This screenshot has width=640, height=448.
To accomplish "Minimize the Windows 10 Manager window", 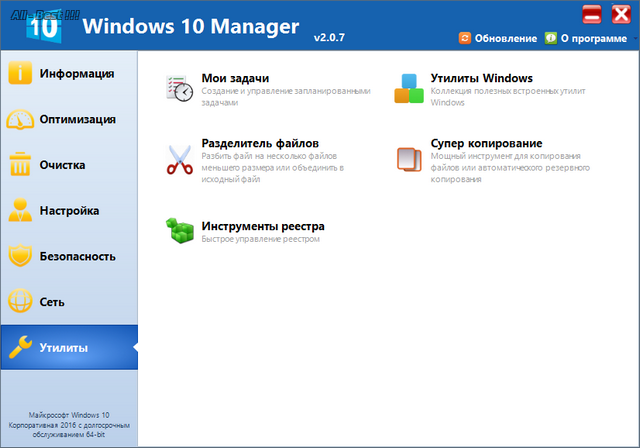I will [x=591, y=15].
